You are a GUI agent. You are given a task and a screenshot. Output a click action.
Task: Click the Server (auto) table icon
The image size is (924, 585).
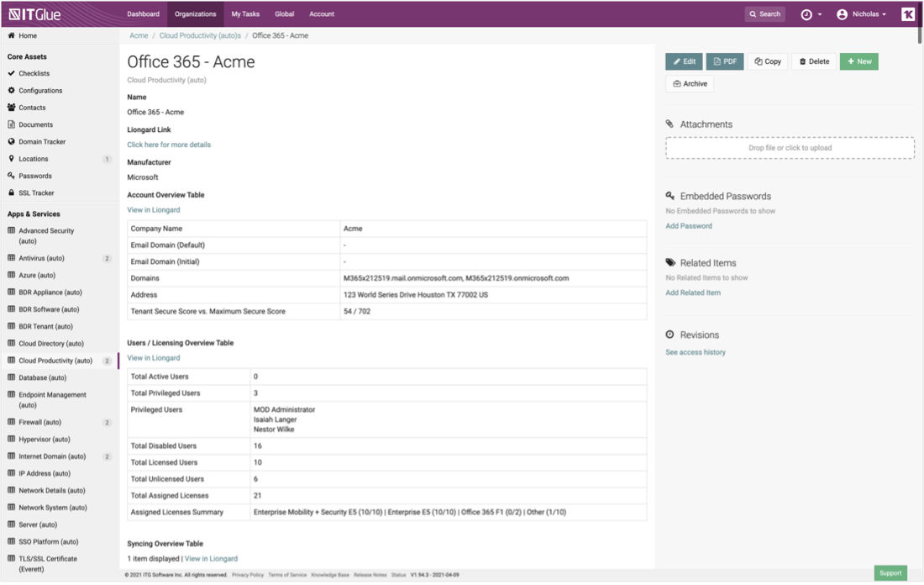[x=11, y=524]
